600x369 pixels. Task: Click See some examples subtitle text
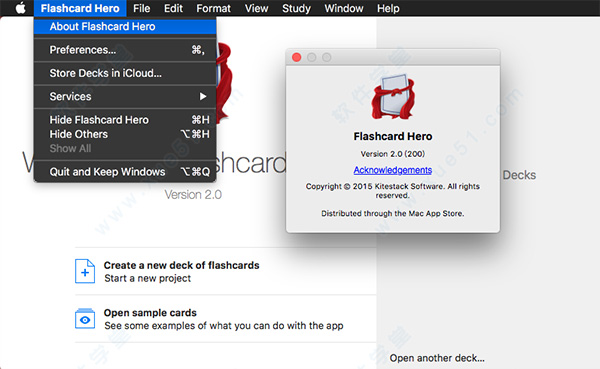pos(224,326)
